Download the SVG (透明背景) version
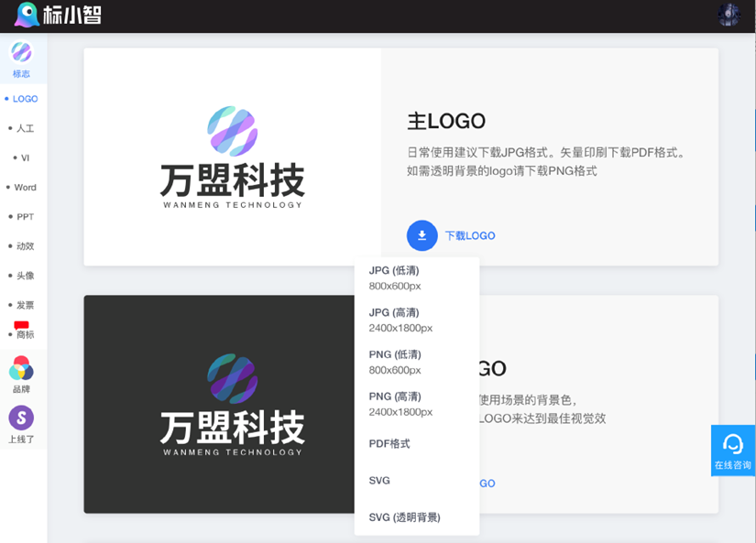This screenshot has height=543, width=756. (404, 517)
